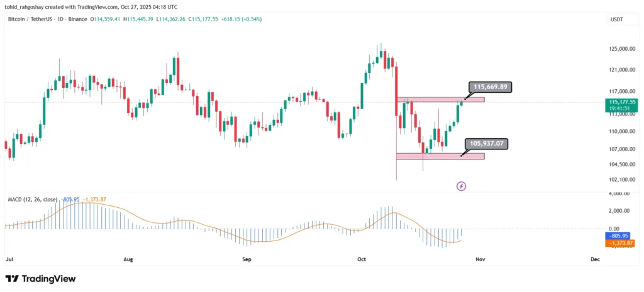Click the orange MACD signal line
The image size is (644, 292).
coord(252,239)
